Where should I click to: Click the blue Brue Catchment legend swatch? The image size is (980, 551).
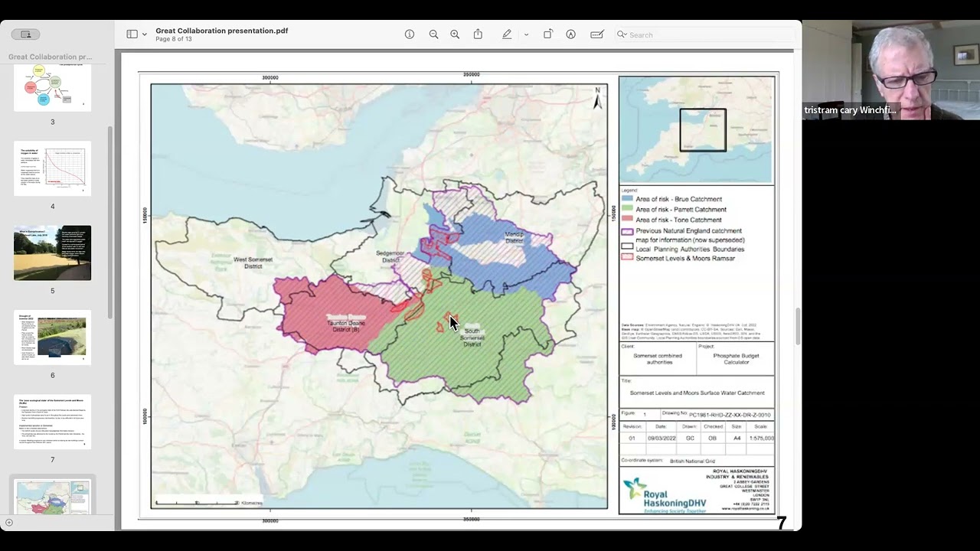pyautogui.click(x=627, y=199)
